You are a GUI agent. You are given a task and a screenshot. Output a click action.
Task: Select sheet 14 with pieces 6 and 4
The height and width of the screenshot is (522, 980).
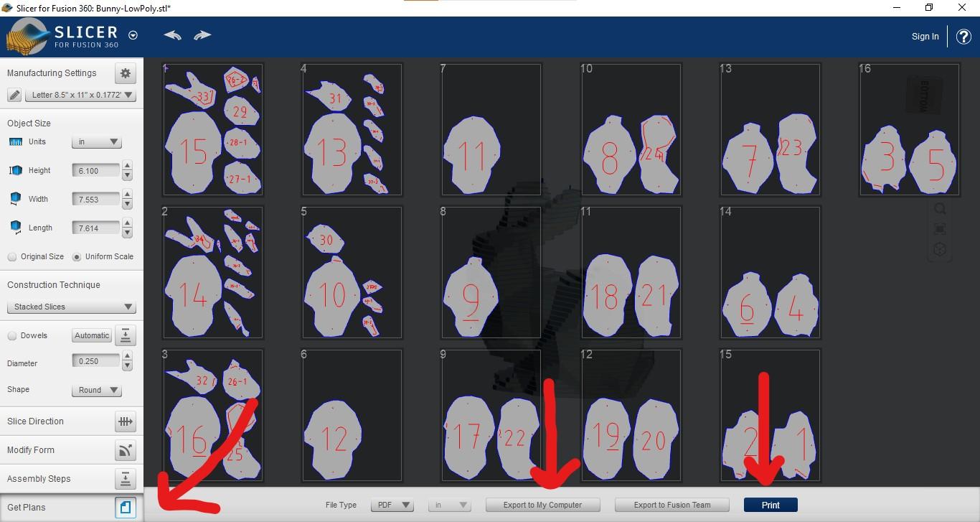[x=771, y=273]
